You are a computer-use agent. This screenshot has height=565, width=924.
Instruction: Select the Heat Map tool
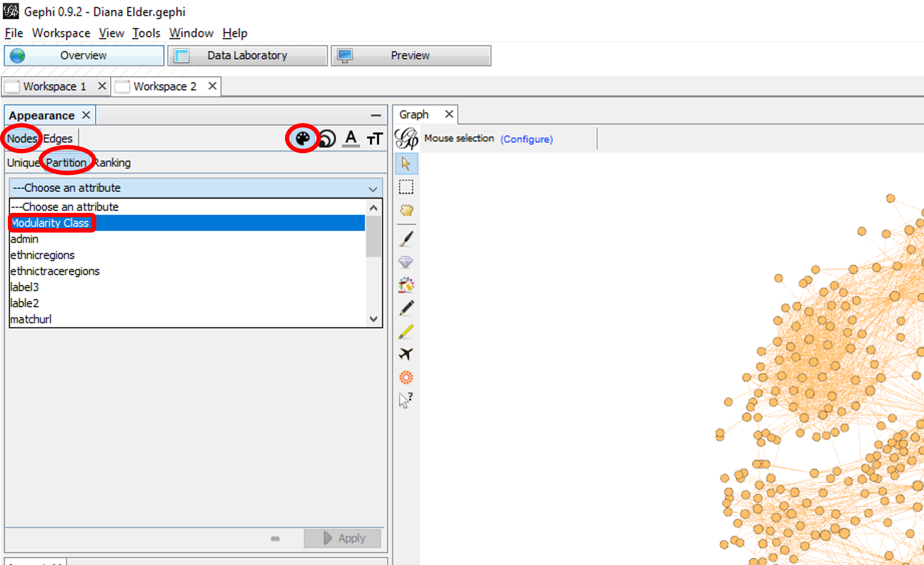pos(406,377)
